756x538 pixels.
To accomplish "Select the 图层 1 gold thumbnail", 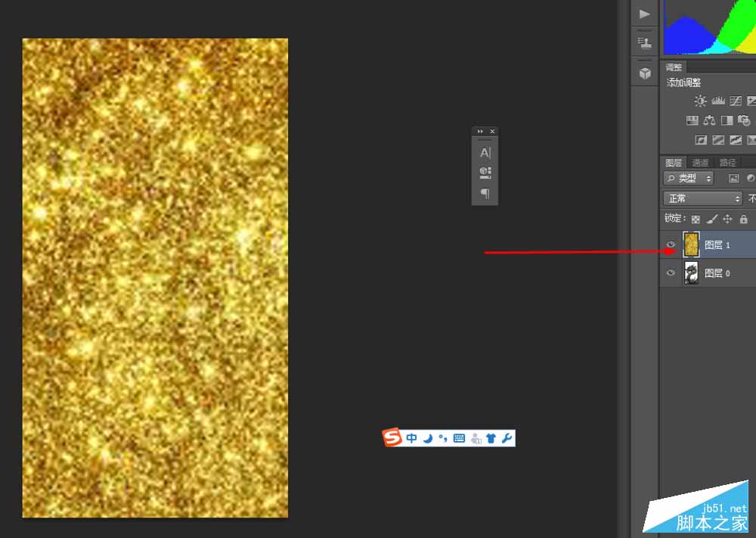I will (x=691, y=244).
